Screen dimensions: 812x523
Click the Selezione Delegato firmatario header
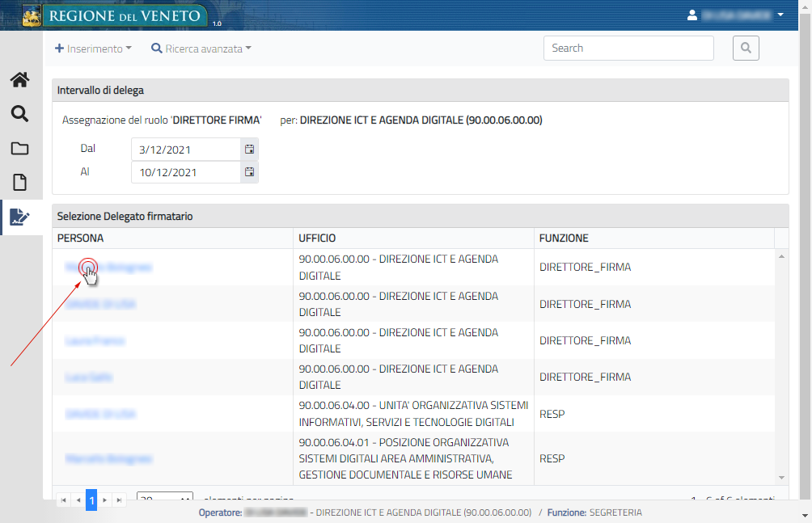pos(421,216)
